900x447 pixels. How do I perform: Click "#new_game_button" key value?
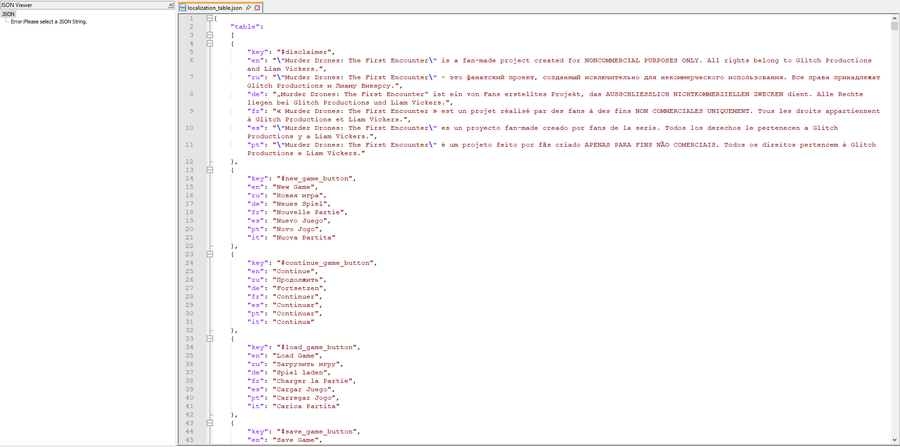coord(314,178)
